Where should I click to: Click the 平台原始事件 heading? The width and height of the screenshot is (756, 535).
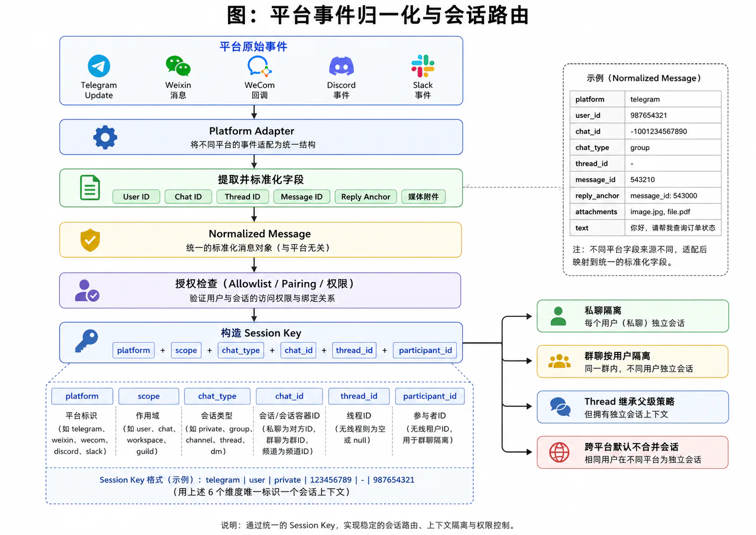(x=253, y=47)
